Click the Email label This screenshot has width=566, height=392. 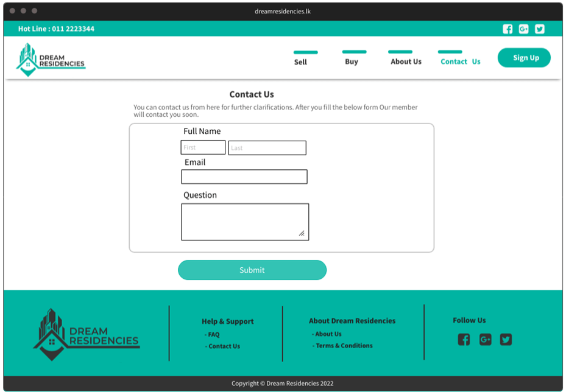tap(195, 163)
